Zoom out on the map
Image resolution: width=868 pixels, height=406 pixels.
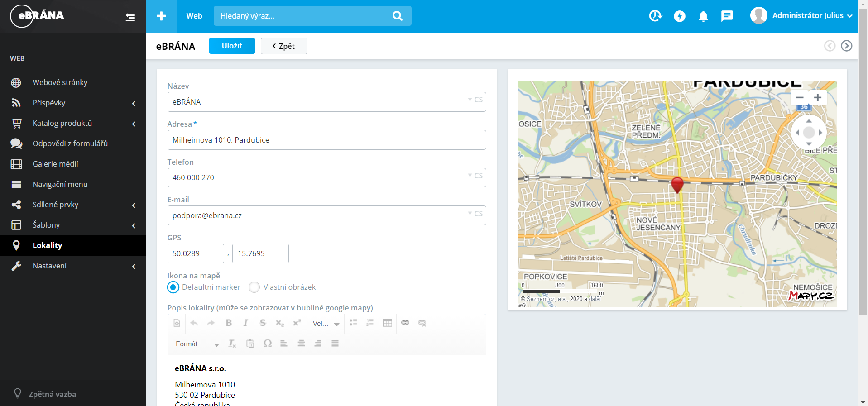[800, 97]
